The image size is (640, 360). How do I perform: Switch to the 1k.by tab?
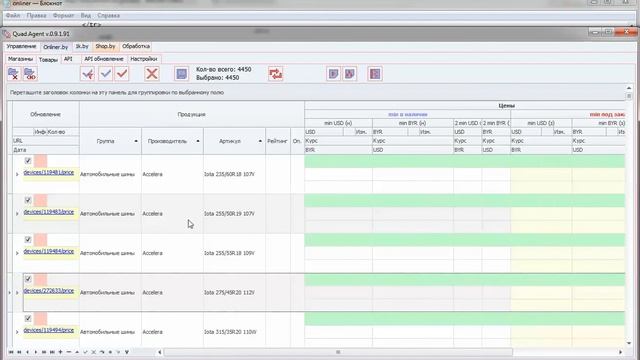point(82,47)
